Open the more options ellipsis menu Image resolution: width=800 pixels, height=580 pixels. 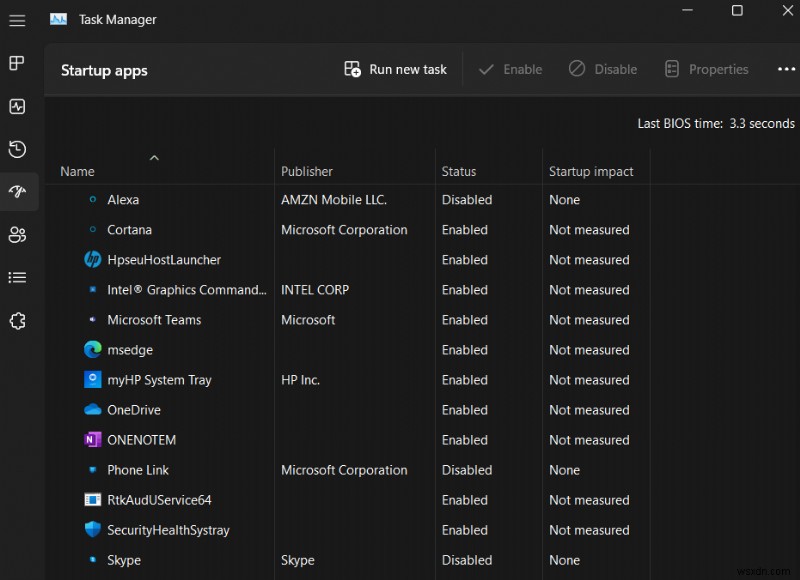tap(786, 69)
